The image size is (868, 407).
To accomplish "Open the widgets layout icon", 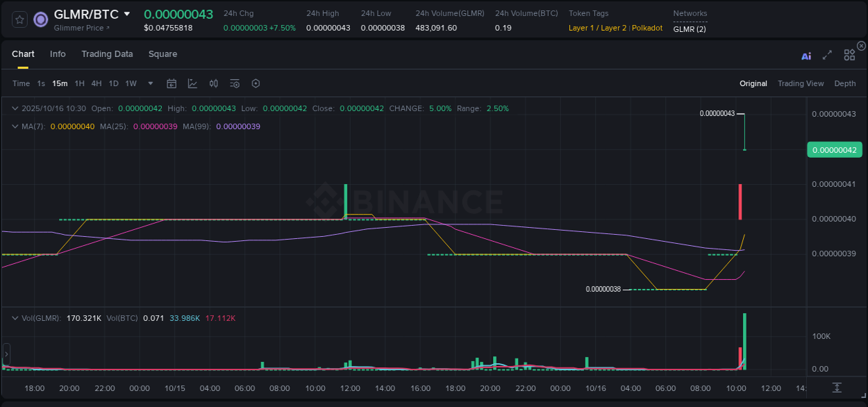I will coord(849,55).
